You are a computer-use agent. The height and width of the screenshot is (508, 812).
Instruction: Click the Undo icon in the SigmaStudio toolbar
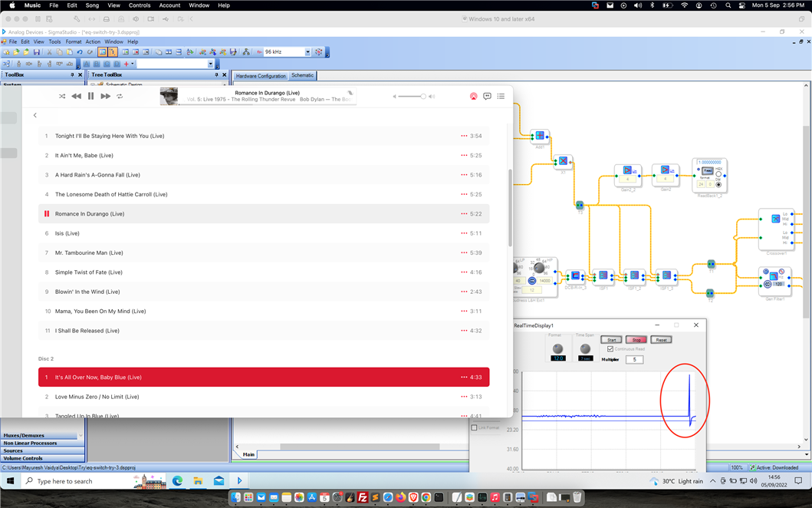(79, 52)
